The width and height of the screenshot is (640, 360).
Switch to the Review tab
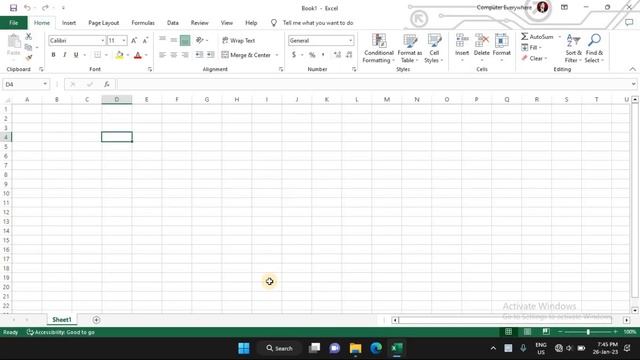200,23
